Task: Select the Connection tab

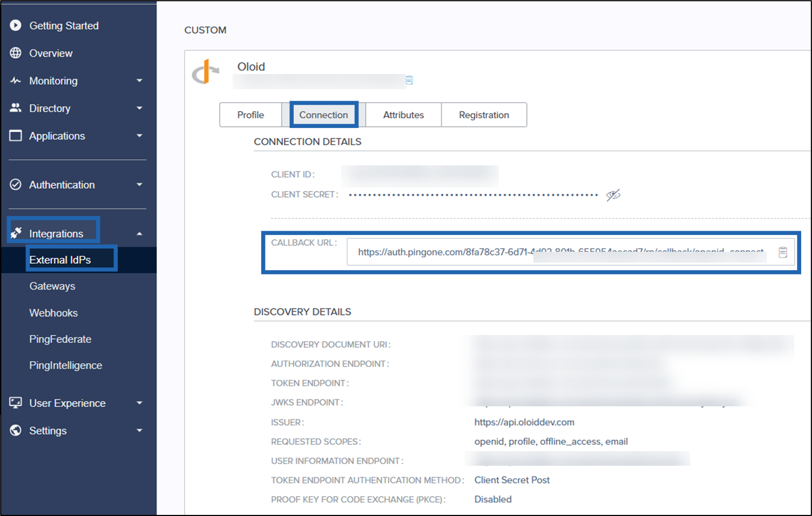Action: click(323, 115)
